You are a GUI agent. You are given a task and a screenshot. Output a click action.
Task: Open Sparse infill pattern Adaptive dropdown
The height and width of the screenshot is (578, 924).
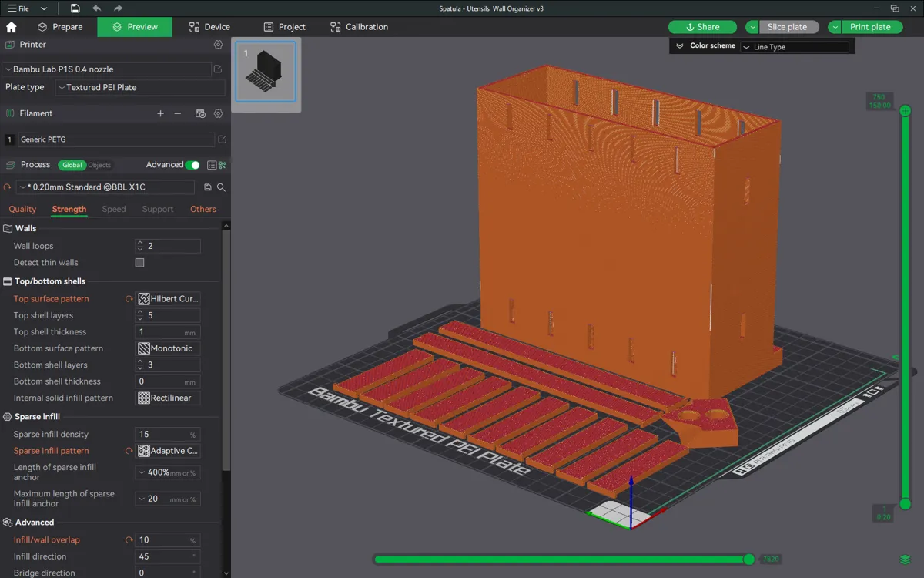pyautogui.click(x=168, y=451)
